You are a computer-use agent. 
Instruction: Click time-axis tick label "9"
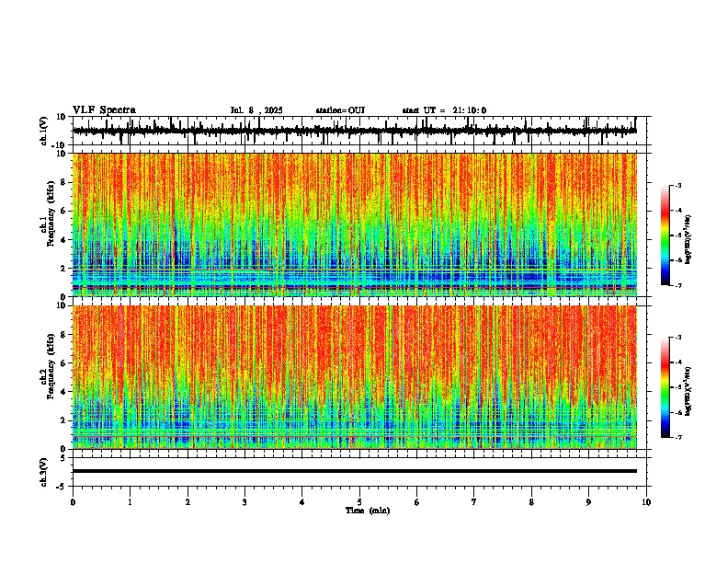click(x=588, y=502)
